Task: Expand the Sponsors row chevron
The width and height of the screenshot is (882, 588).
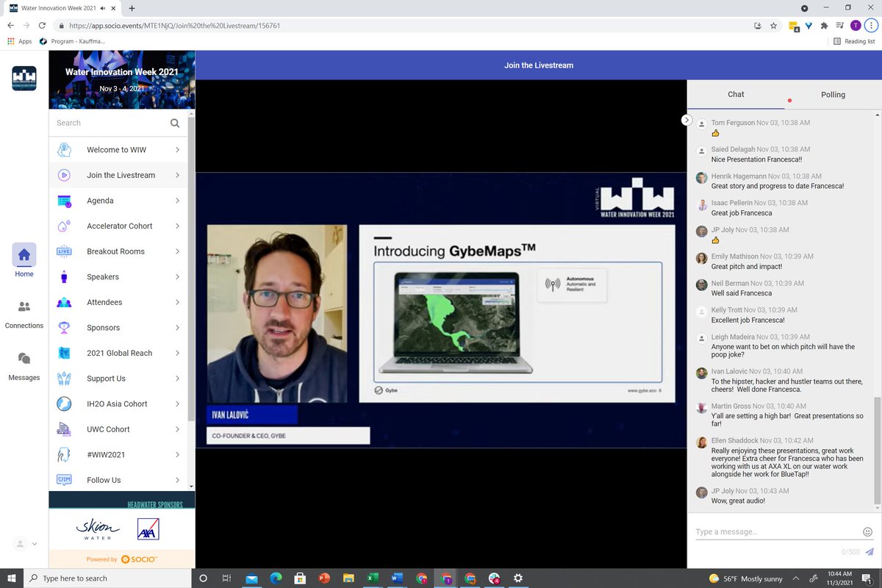Action: [178, 328]
